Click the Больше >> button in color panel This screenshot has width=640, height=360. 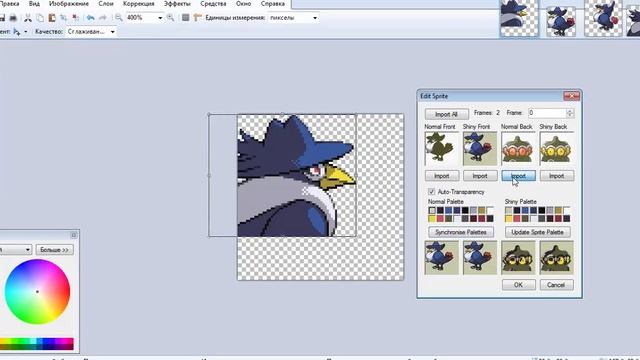54,249
